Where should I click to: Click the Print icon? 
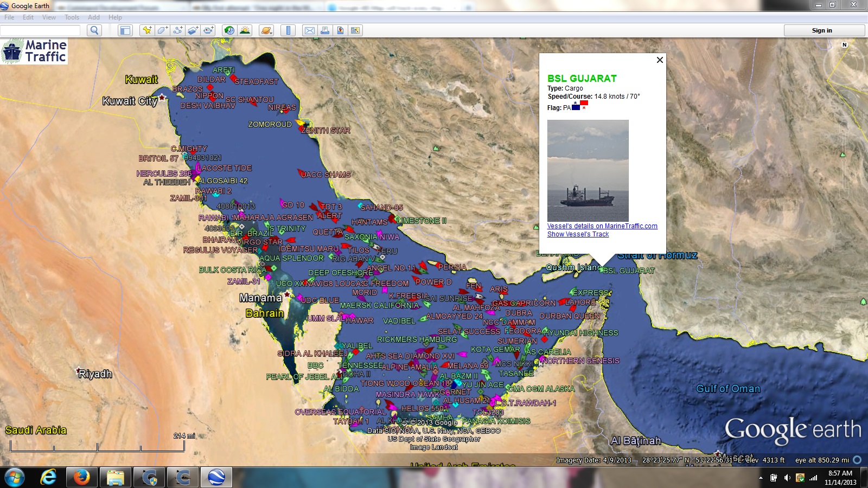tap(325, 30)
